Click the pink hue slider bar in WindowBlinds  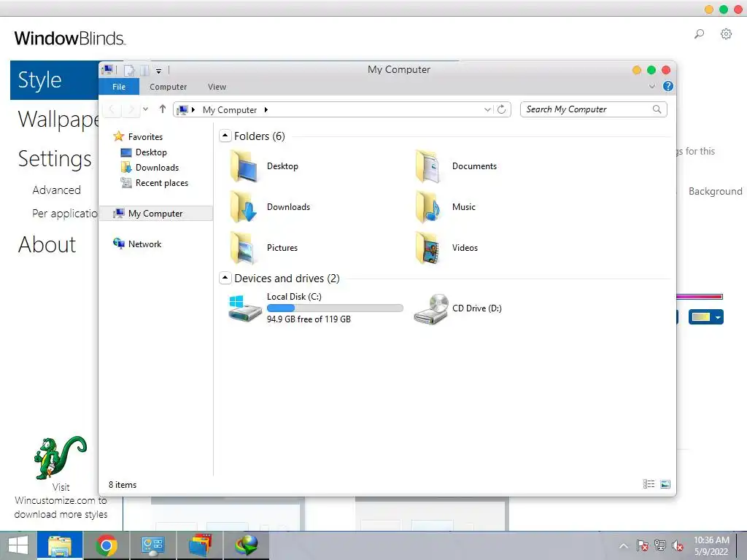[700, 297]
